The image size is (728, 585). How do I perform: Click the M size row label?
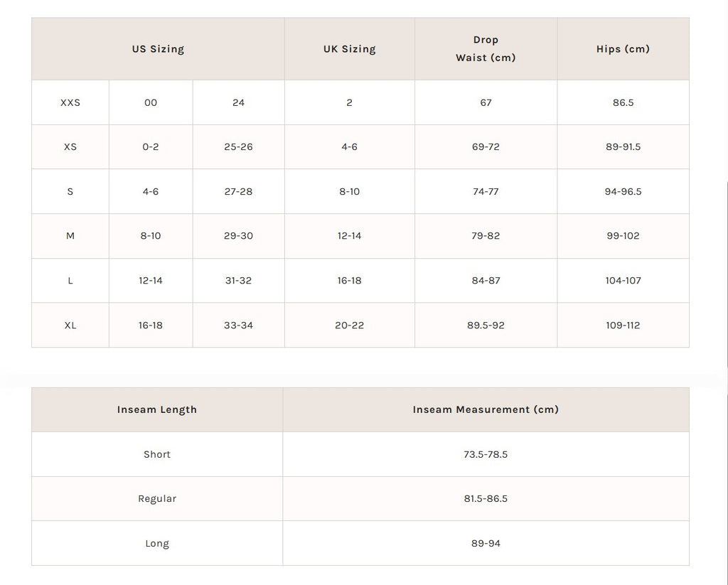[70, 236]
